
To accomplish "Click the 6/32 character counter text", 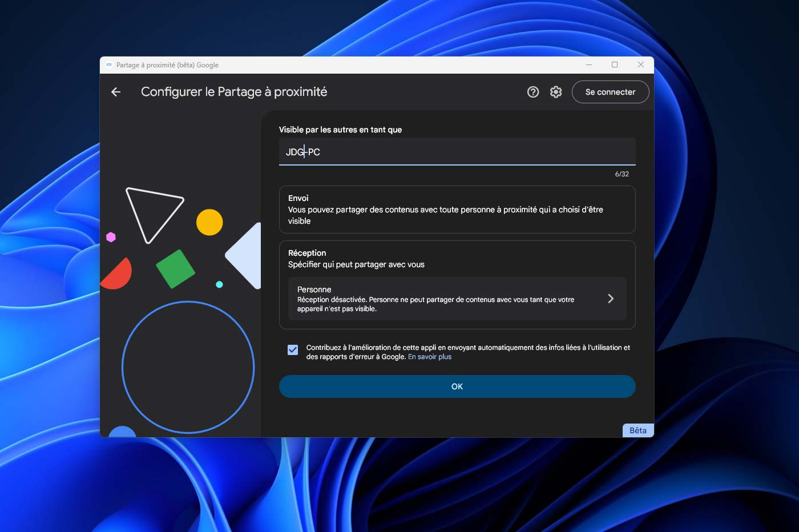I will [622, 174].
